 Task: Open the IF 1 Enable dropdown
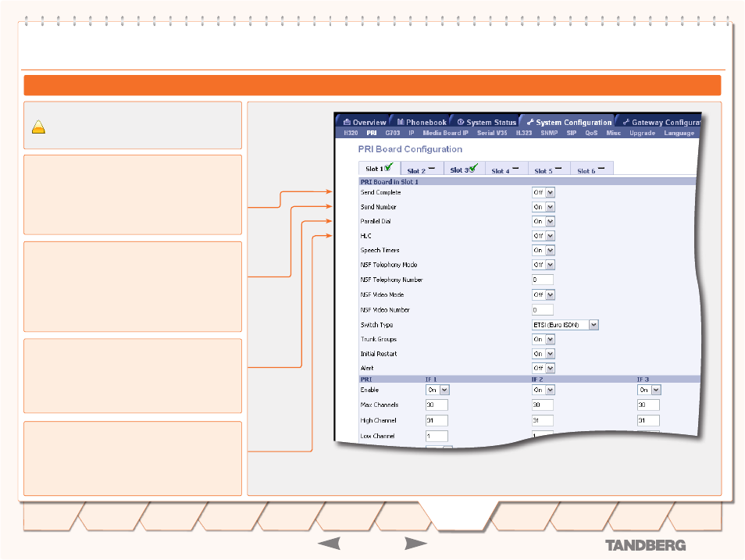coord(437,390)
